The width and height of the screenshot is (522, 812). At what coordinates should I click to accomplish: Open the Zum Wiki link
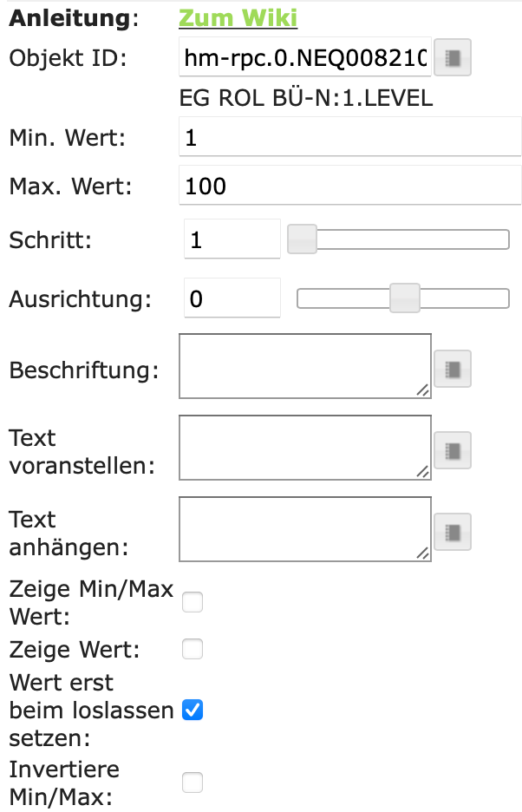click(238, 17)
